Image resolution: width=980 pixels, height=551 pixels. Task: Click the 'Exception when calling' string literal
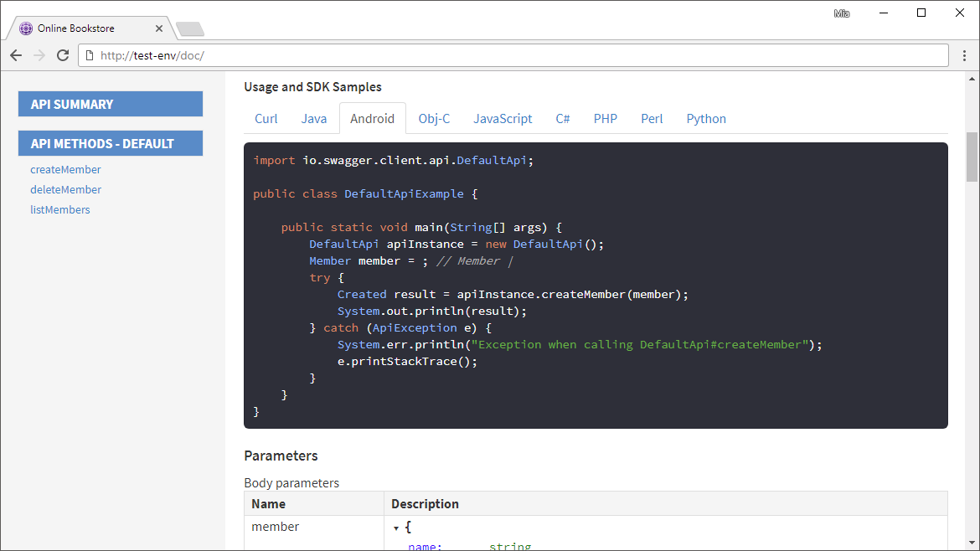pos(640,345)
